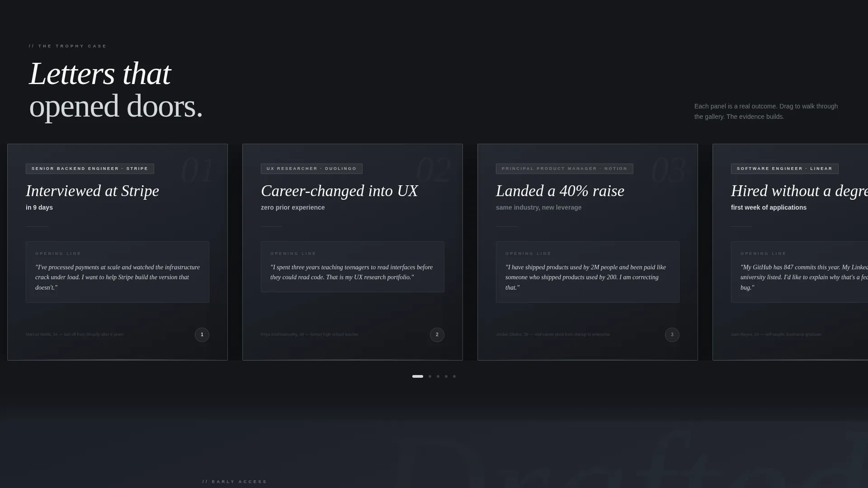The height and width of the screenshot is (488, 868).
Task: Click the numbered badge 1 on Stripe card
Action: point(202,335)
